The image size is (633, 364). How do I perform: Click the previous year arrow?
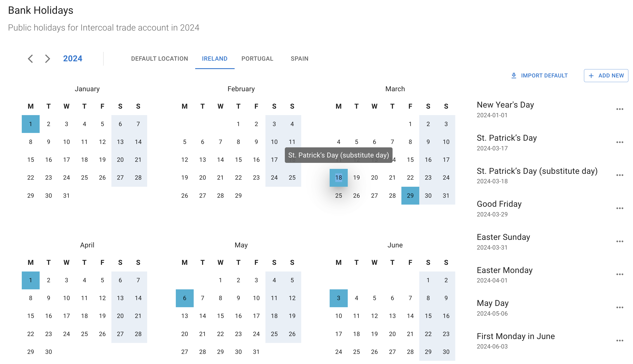[30, 59]
